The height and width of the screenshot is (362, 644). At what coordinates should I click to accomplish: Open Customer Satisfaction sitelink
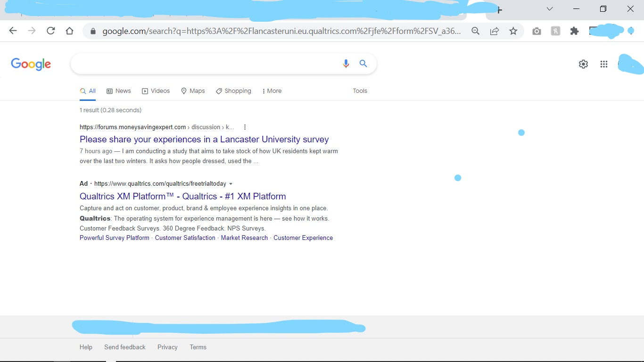pos(185,238)
